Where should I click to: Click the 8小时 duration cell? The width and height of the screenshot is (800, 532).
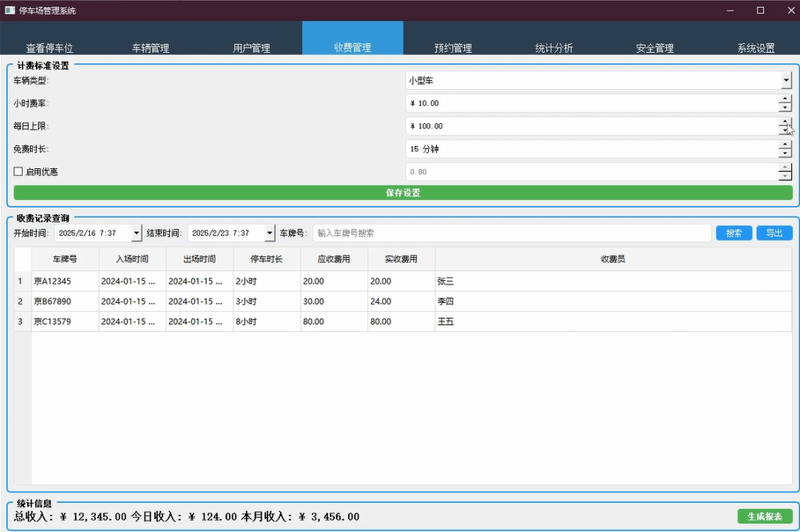(267, 321)
